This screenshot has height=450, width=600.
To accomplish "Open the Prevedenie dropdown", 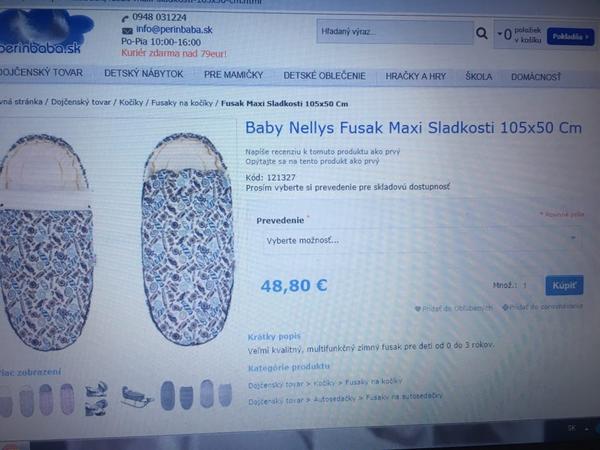I will pos(422,240).
